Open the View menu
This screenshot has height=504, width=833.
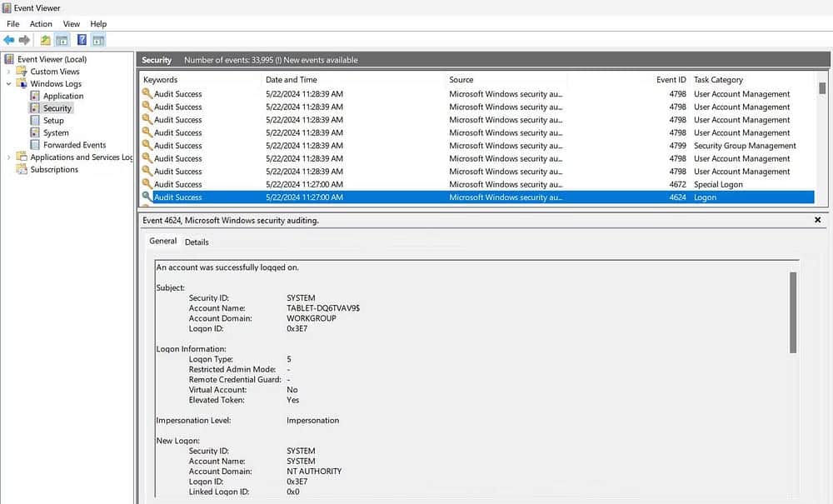point(72,24)
